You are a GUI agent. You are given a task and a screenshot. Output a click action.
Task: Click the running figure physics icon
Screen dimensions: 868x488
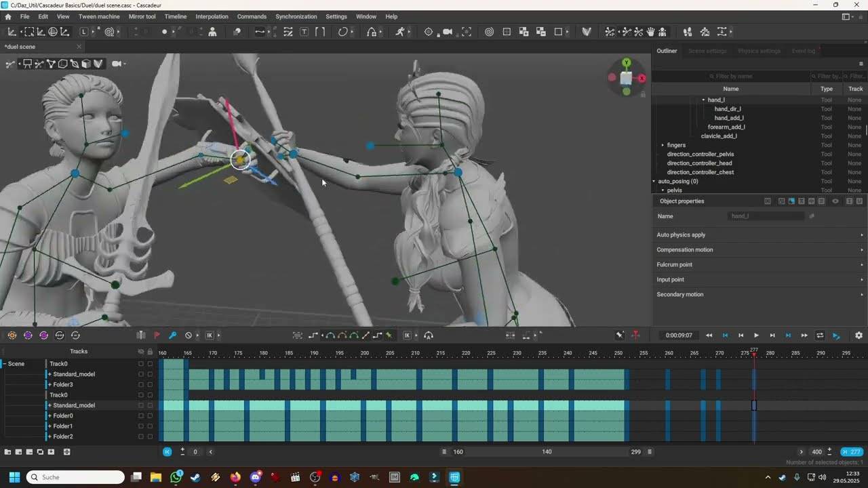tap(400, 32)
